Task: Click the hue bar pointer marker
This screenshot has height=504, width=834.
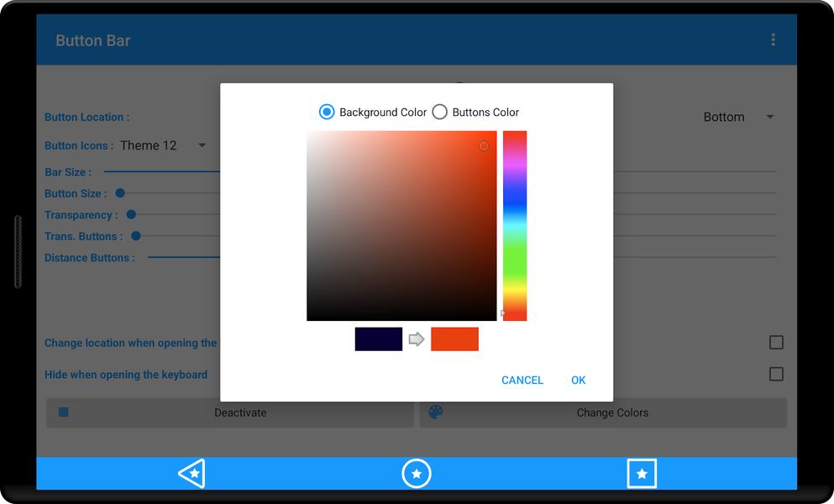Action: (x=502, y=313)
